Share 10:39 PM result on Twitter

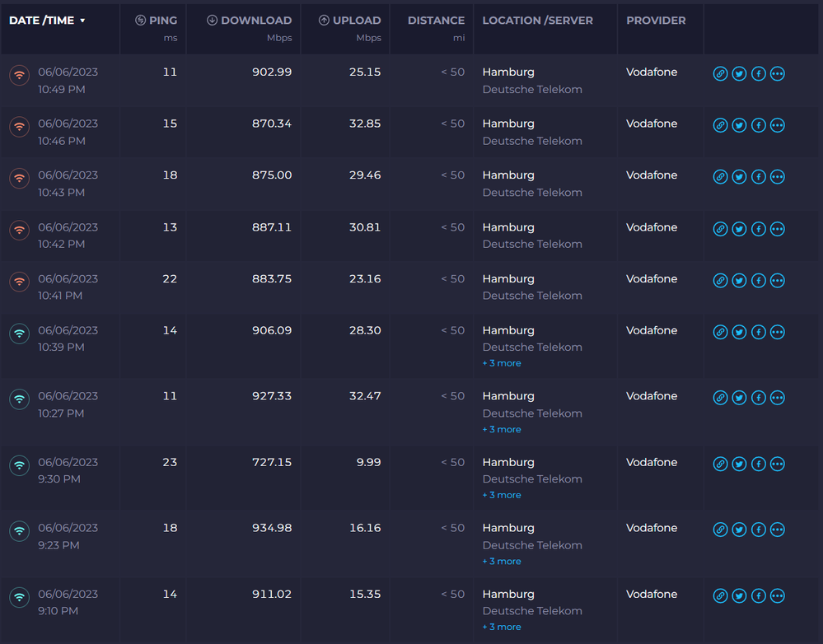point(739,332)
